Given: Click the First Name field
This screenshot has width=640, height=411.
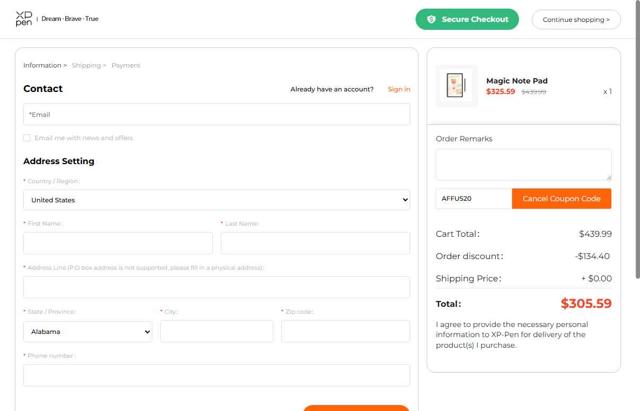Looking at the screenshot, I should click(x=118, y=243).
